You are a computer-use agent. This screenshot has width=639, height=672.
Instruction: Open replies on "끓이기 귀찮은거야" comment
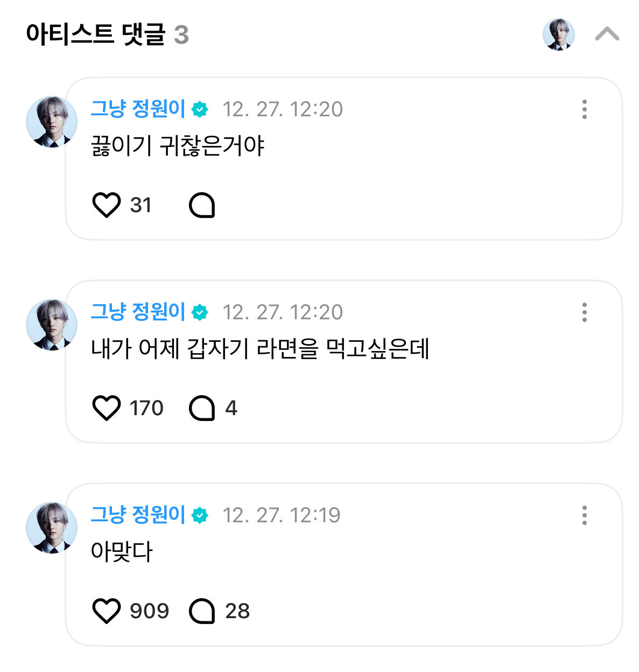[202, 205]
